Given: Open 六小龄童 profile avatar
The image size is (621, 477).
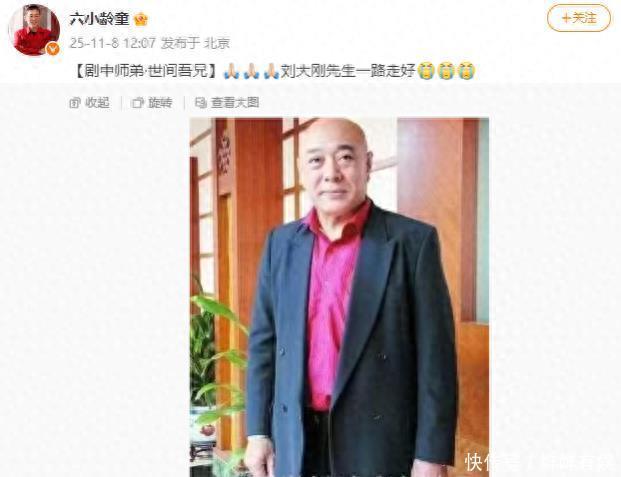Looking at the screenshot, I should pyautogui.click(x=34, y=30).
